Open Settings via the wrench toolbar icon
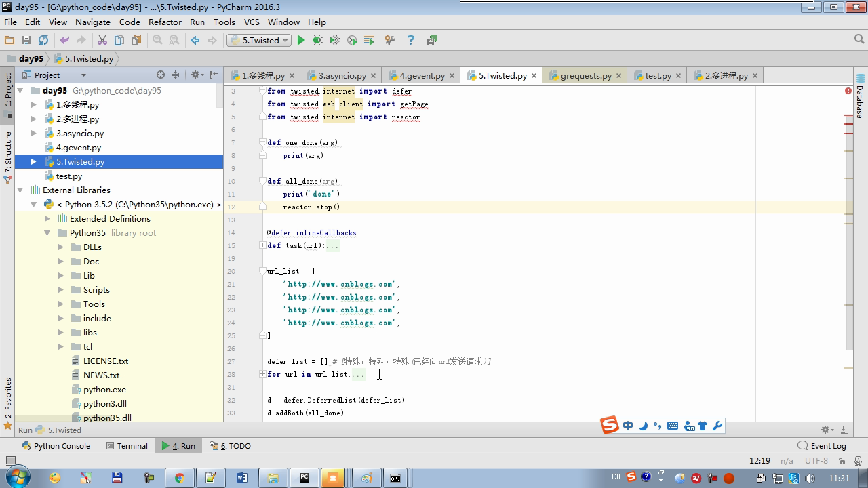 [390, 41]
